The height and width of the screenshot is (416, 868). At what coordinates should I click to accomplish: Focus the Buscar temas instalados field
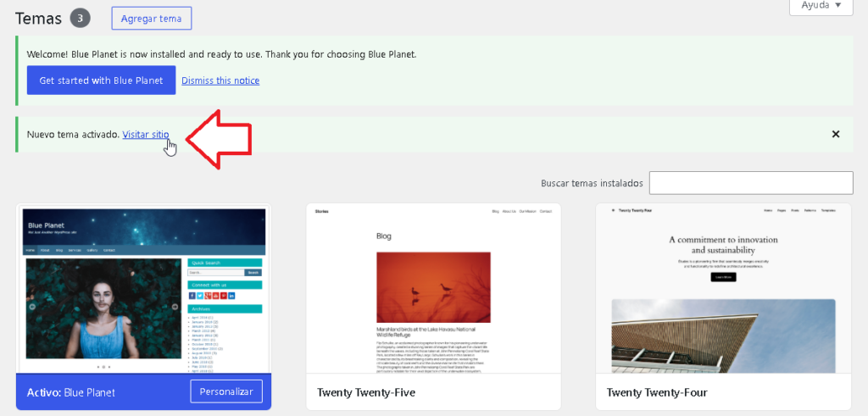coord(751,183)
